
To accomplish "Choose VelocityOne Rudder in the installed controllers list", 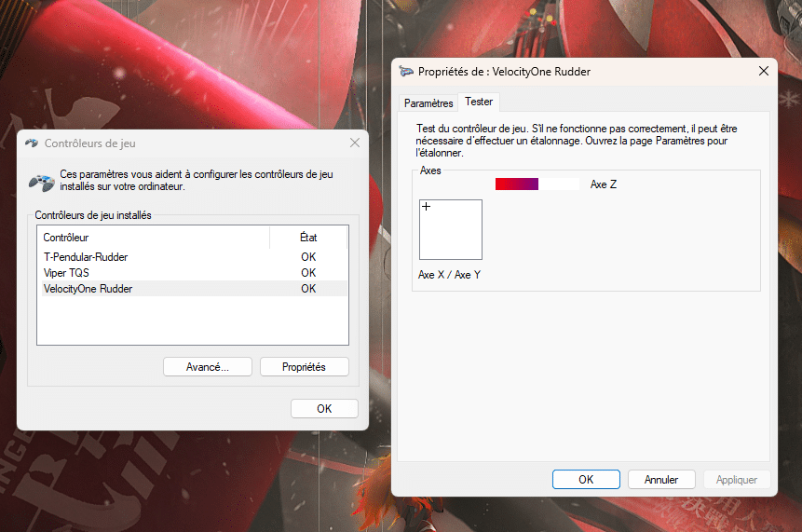I will pyautogui.click(x=88, y=289).
